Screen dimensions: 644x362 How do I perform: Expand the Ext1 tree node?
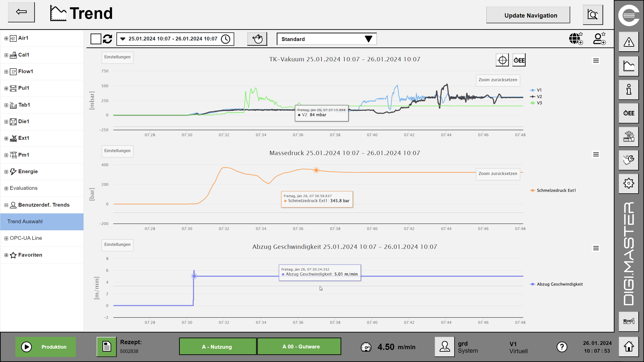click(6, 138)
